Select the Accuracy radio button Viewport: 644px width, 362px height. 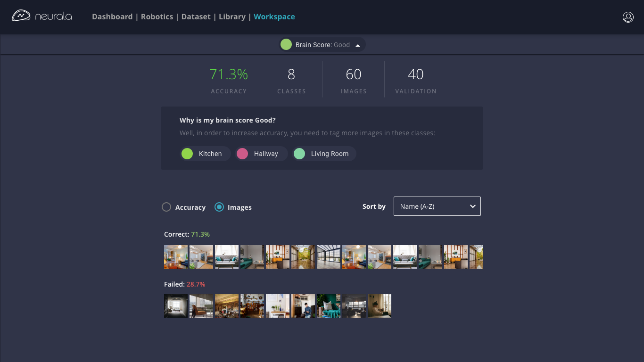tap(166, 207)
